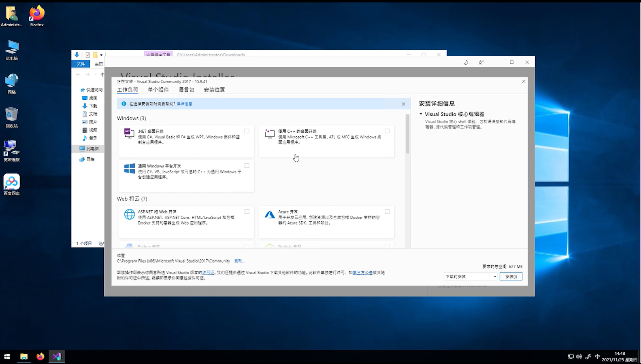Click the feedback icon in Installer title bar
641x364 pixels.
(481, 62)
